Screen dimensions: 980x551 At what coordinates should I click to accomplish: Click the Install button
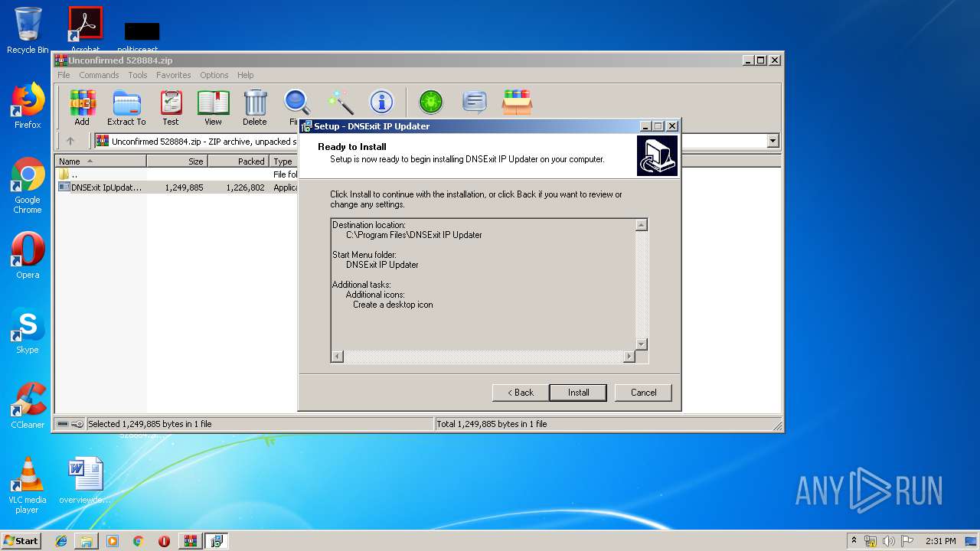tap(578, 393)
